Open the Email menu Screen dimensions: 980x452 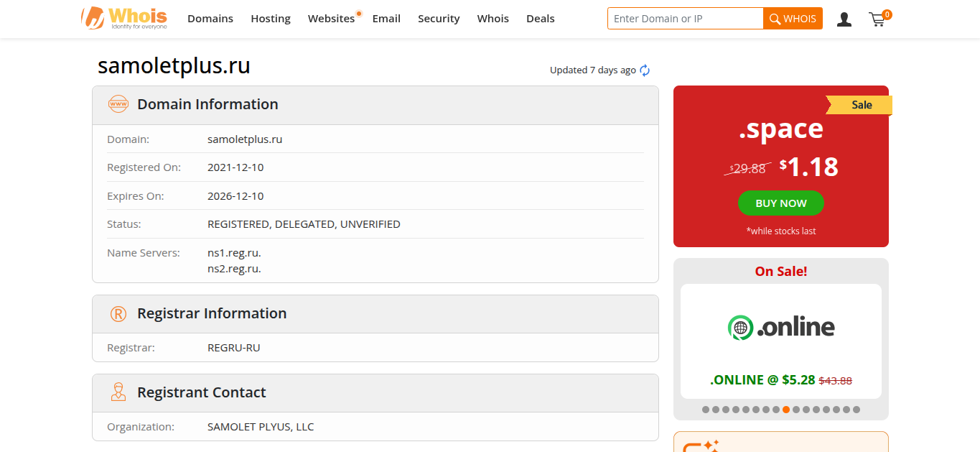[x=386, y=19]
